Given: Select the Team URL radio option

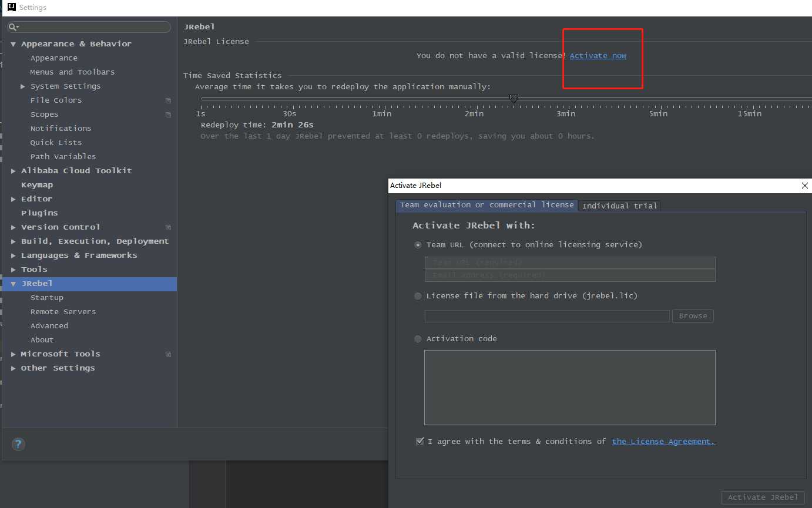Looking at the screenshot, I should (418, 245).
